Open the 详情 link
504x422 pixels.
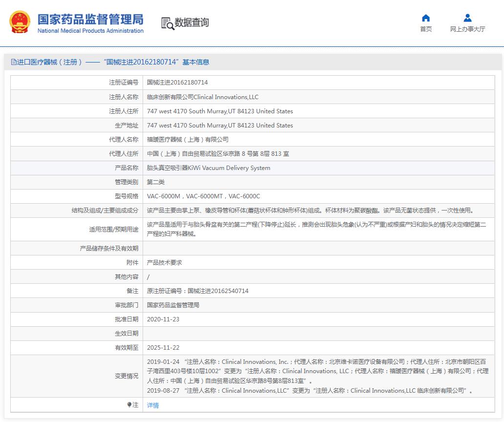tap(153, 405)
